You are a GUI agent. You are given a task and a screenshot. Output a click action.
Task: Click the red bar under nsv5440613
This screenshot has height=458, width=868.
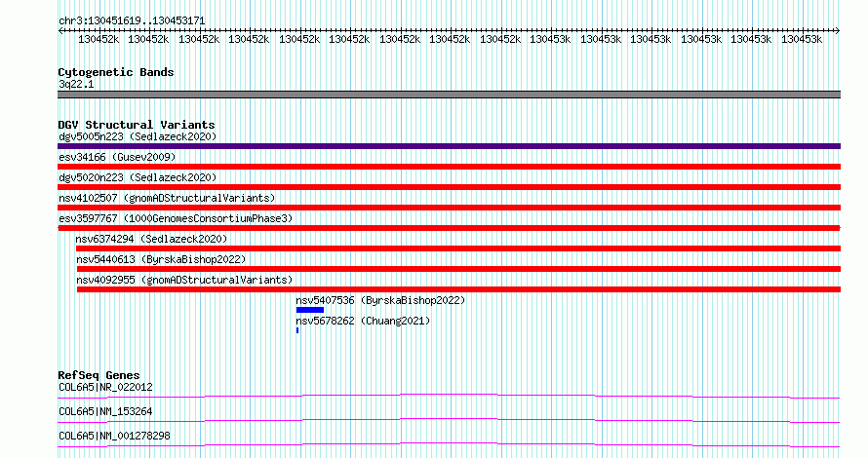(x=458, y=269)
